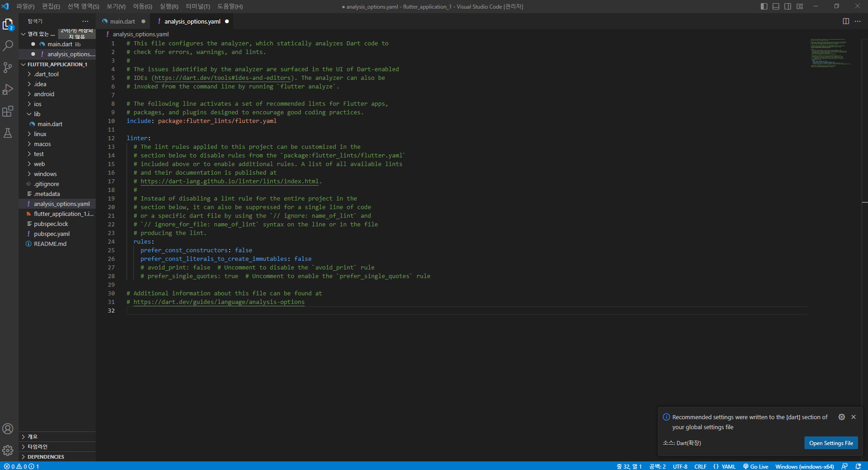868x470 pixels.
Task: Open notification gear settings icon
Action: coord(842,417)
